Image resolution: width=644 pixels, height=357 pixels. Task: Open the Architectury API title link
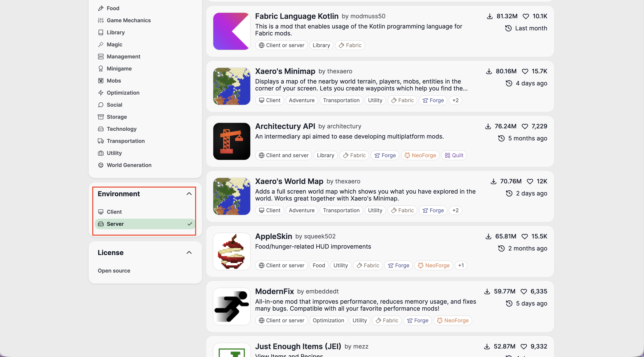click(x=285, y=126)
